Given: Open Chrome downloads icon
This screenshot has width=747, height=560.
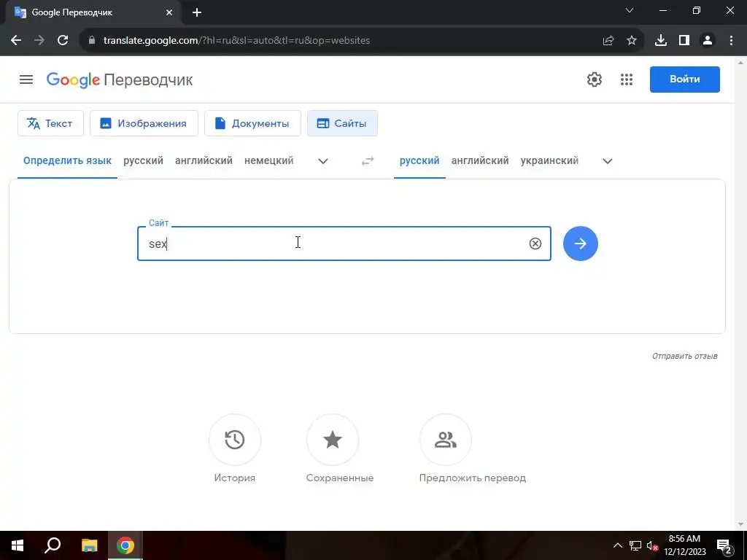Looking at the screenshot, I should point(660,41).
